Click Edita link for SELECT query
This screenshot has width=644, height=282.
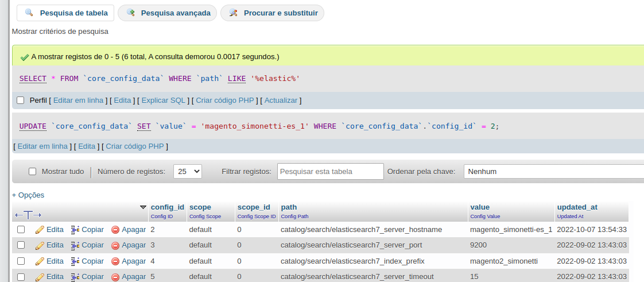pyautogui.click(x=122, y=101)
